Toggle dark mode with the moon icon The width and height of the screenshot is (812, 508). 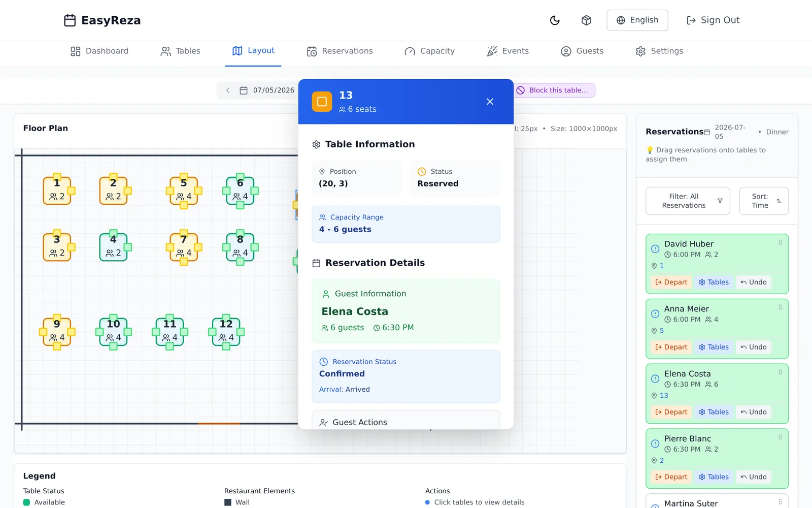click(x=555, y=20)
